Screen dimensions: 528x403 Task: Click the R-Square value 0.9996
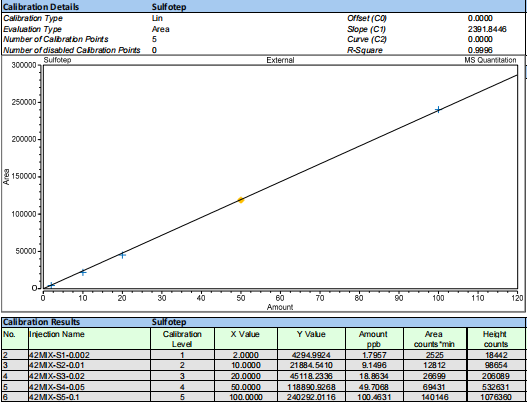tap(480, 50)
